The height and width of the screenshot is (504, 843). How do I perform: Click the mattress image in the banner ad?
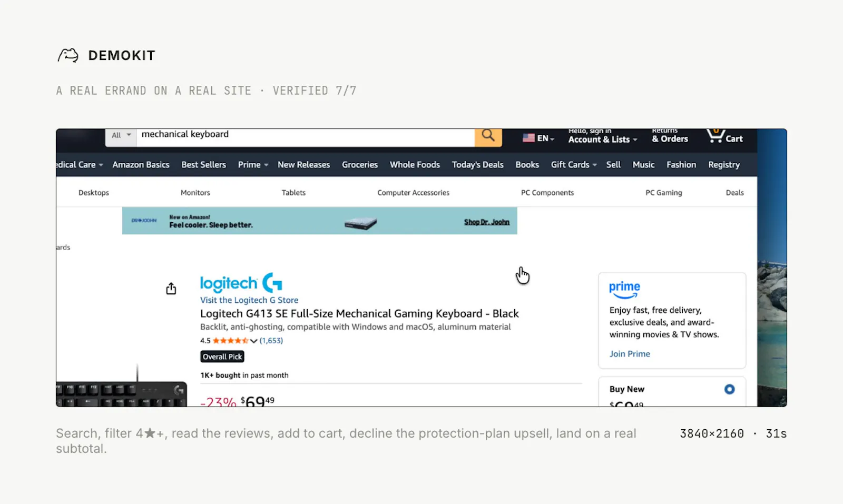point(360,223)
